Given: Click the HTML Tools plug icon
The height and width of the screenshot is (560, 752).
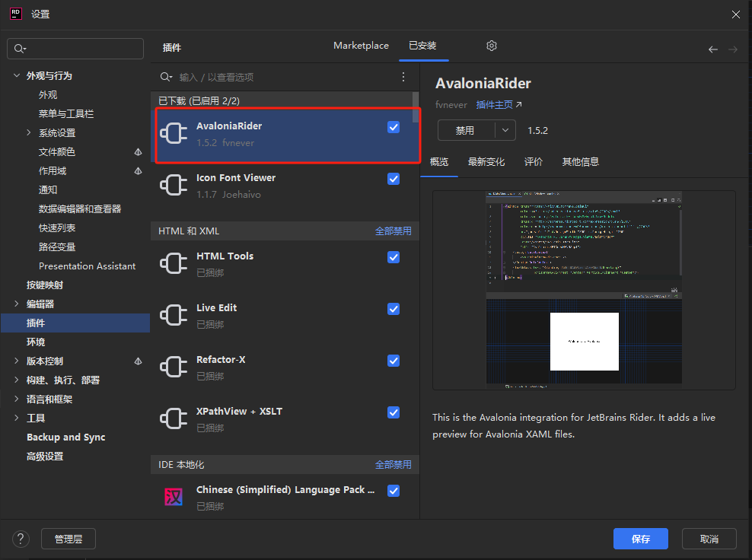Looking at the screenshot, I should coord(174,263).
